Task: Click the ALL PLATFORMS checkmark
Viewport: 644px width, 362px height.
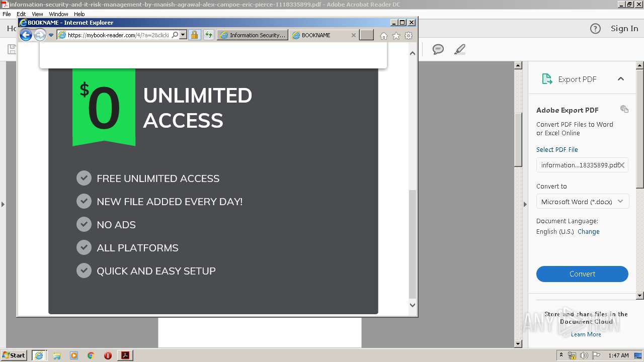Action: point(84,247)
